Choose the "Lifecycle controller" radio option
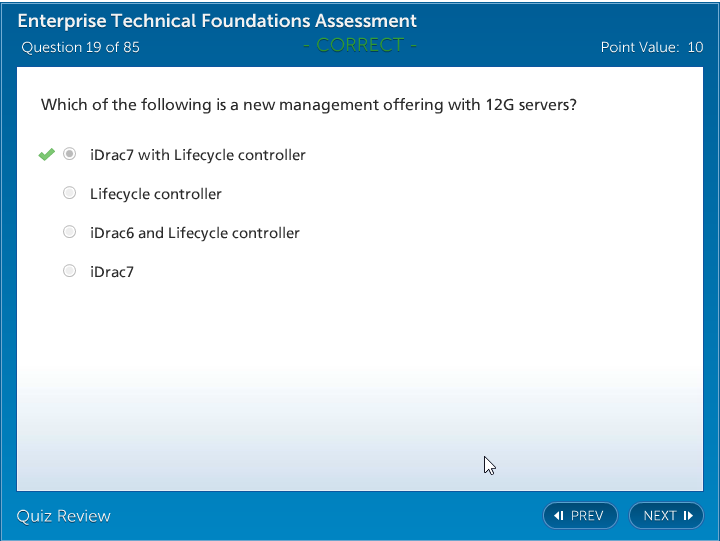This screenshot has width=720, height=541. pyautogui.click(x=69, y=193)
